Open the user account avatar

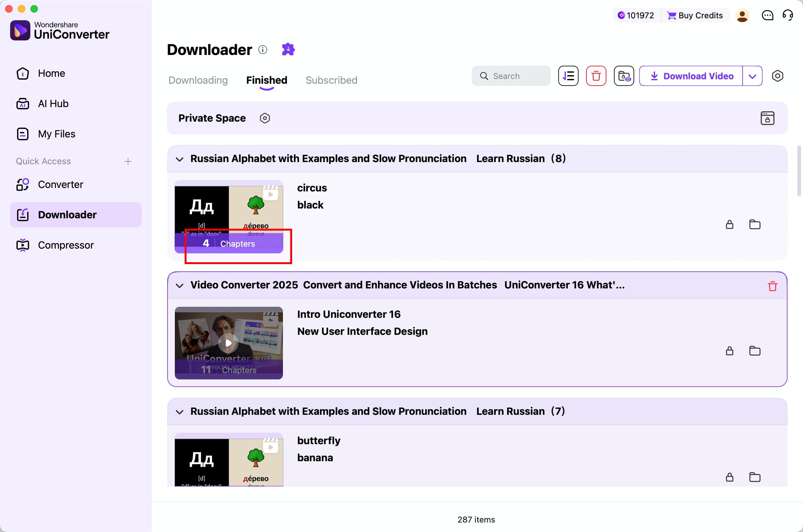[742, 15]
